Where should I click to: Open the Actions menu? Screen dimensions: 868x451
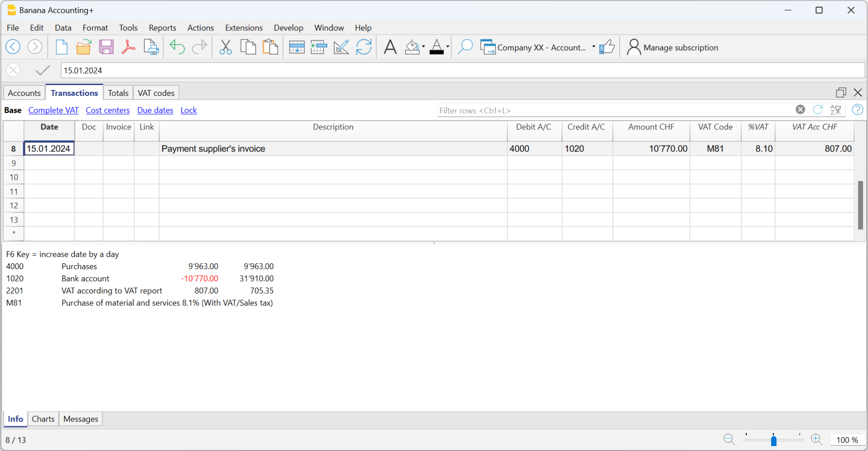click(x=200, y=28)
